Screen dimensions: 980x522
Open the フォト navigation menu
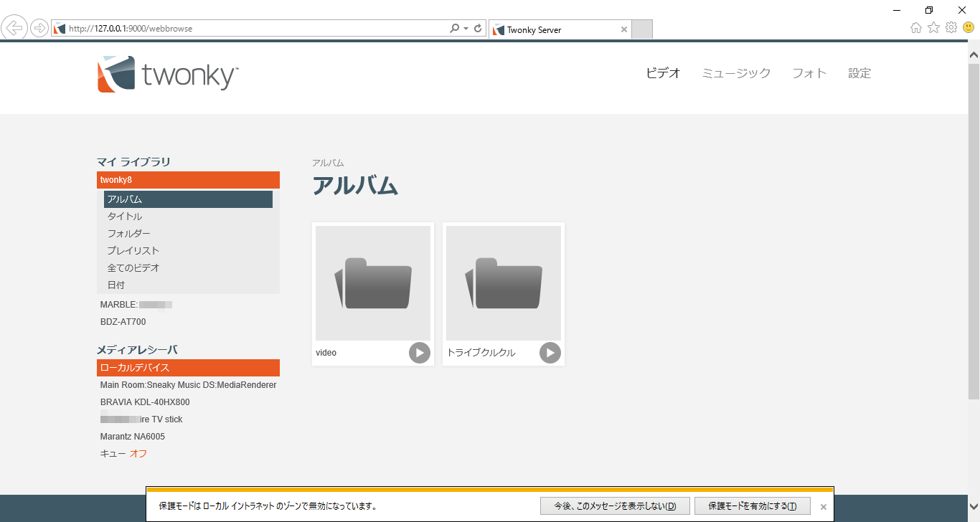809,73
